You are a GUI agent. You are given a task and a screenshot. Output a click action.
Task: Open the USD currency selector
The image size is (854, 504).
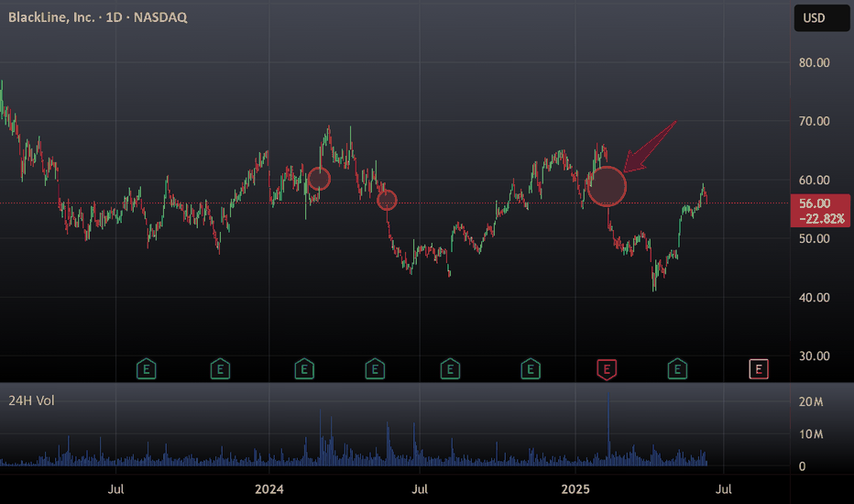pyautogui.click(x=821, y=18)
